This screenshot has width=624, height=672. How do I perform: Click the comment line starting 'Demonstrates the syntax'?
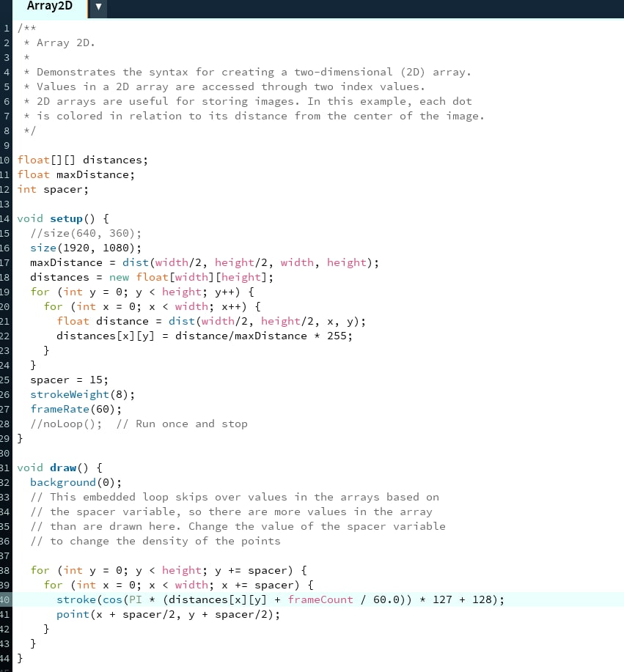247,72
